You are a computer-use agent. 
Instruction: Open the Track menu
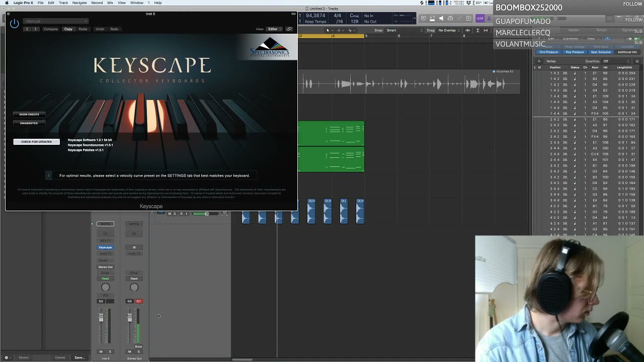point(63,3)
